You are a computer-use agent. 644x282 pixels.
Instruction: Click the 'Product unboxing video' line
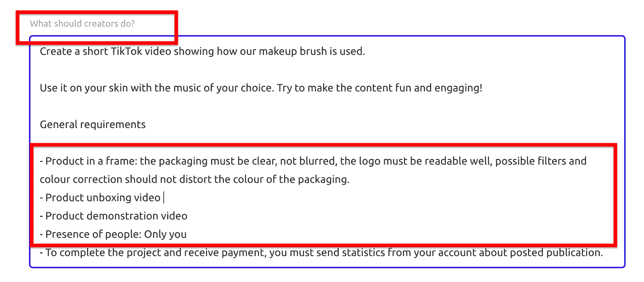[100, 198]
